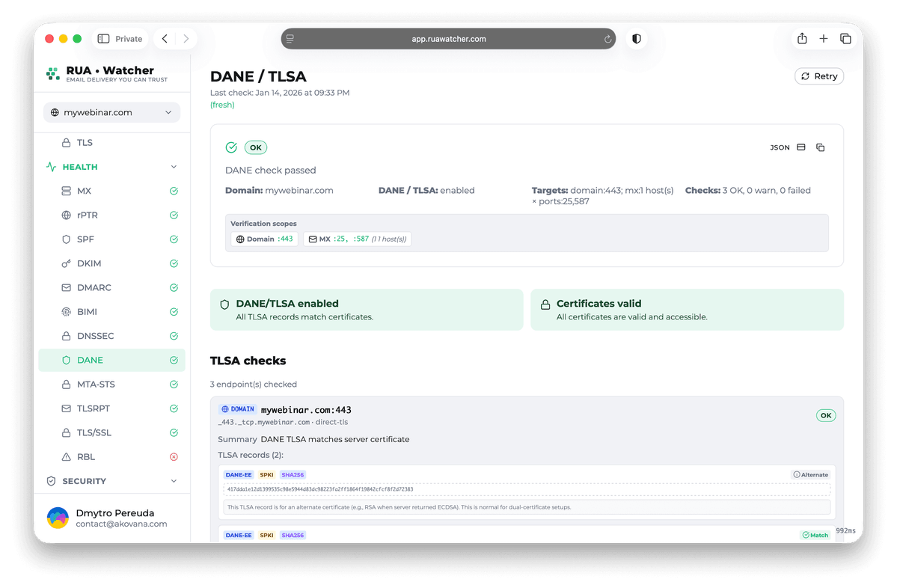Open the mywebinar.com domain selector
Image resolution: width=897 pixels, height=588 pixels.
[x=111, y=113]
